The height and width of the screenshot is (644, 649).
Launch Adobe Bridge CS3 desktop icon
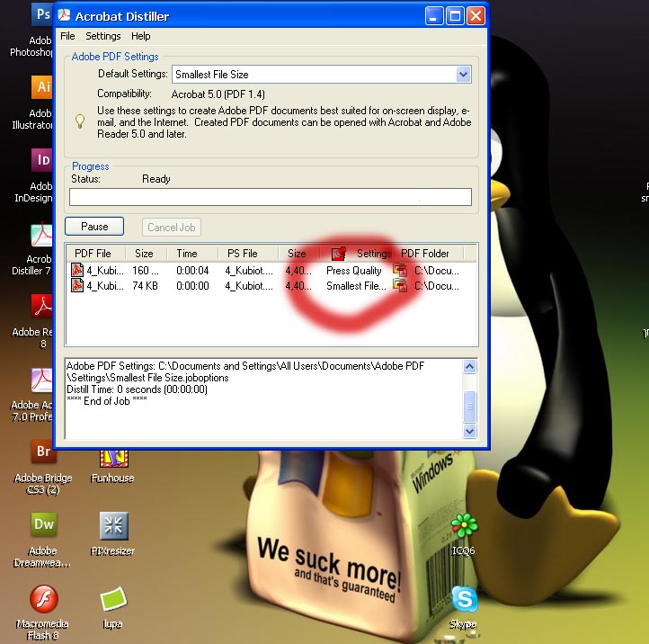[x=43, y=452]
